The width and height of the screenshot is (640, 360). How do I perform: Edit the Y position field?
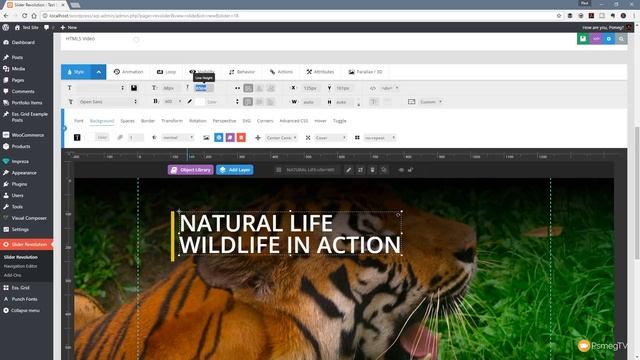[x=343, y=88]
